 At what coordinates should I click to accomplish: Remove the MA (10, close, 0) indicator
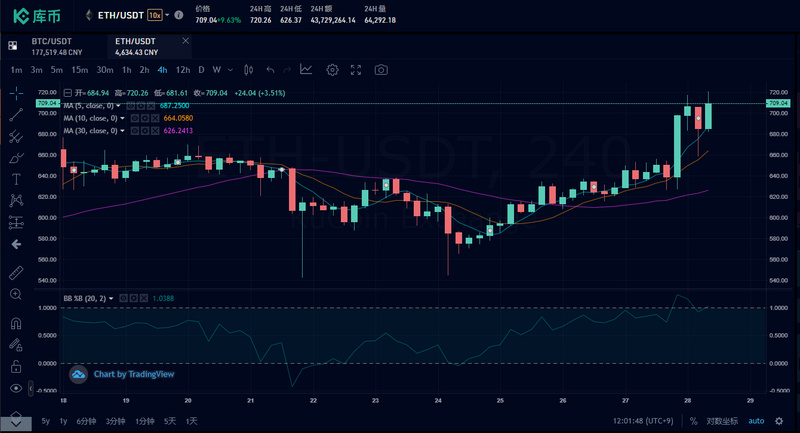coord(155,118)
